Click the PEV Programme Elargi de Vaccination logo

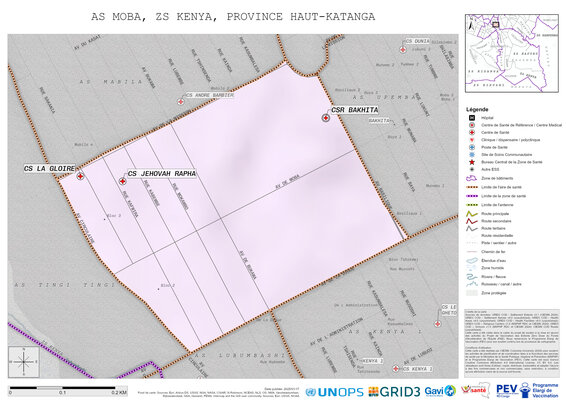point(527,390)
